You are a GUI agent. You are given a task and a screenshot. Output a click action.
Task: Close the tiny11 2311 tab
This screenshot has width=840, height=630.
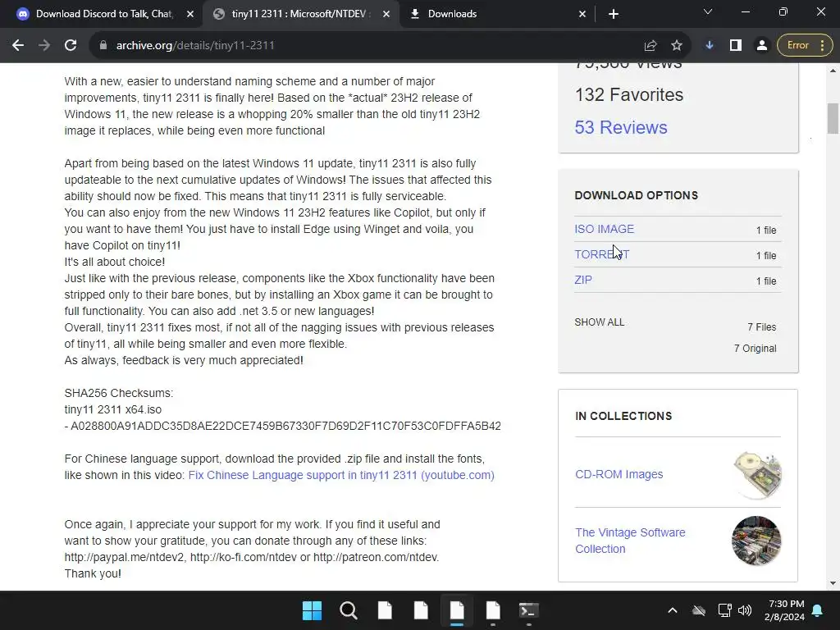(386, 14)
